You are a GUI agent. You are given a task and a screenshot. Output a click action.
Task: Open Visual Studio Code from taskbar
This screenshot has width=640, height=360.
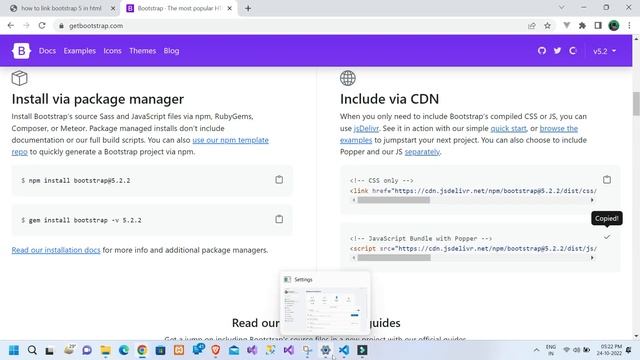coord(344,350)
